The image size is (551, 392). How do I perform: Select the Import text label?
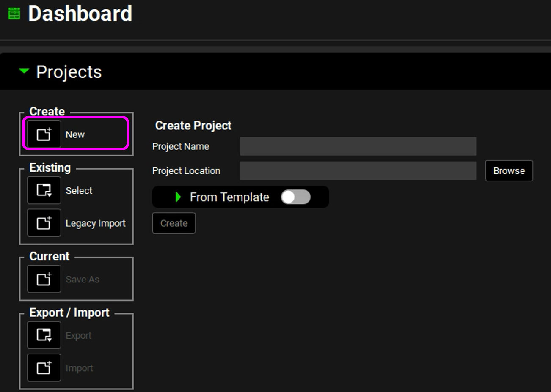coord(79,368)
